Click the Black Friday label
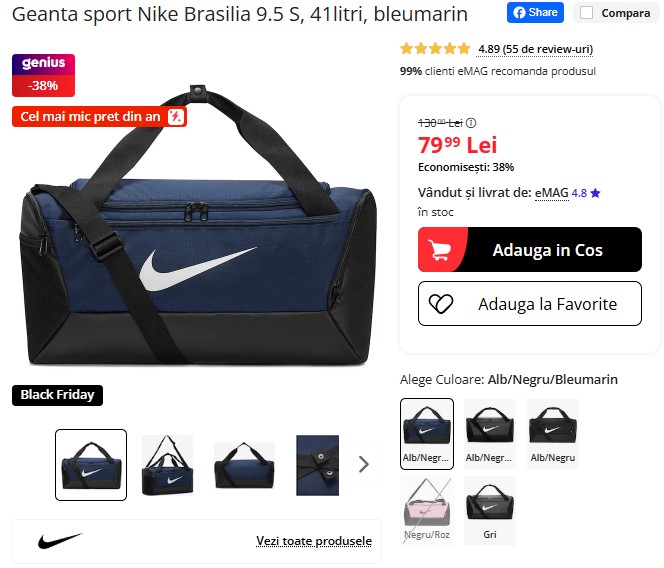The height and width of the screenshot is (568, 664). coord(57,395)
